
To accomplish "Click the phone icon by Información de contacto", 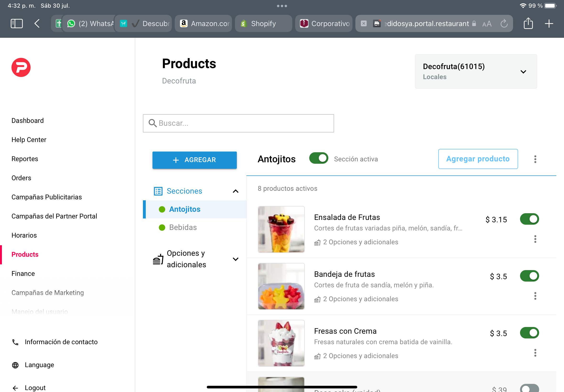I will pos(15,342).
